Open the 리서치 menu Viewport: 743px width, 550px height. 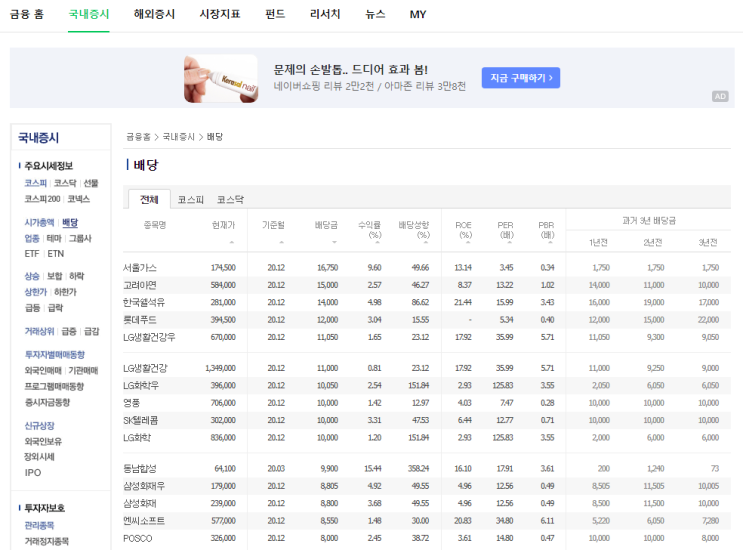(325, 14)
